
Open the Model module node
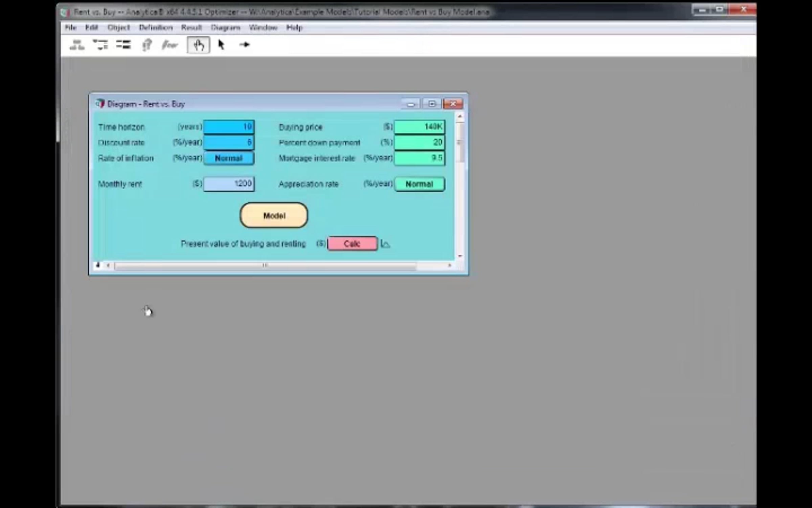click(274, 215)
